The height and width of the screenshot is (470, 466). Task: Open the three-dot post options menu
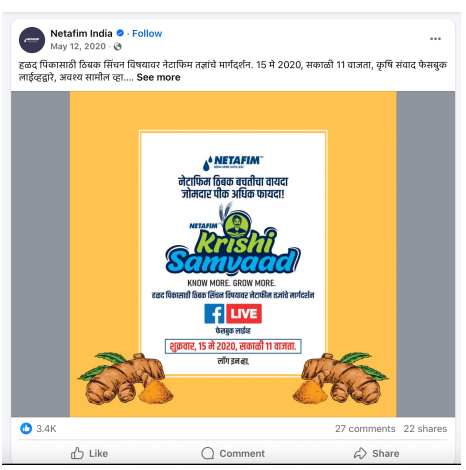tap(435, 39)
